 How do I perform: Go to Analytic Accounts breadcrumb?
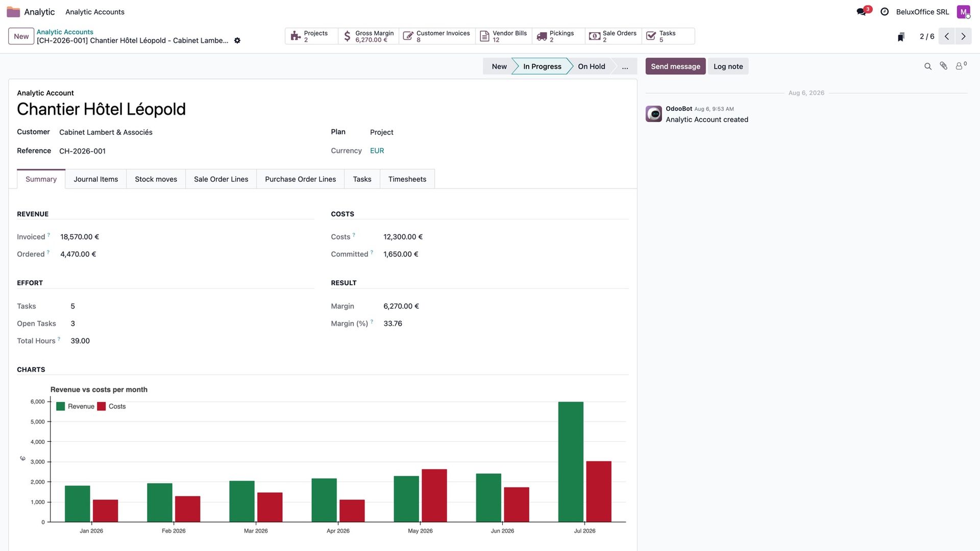click(x=65, y=32)
